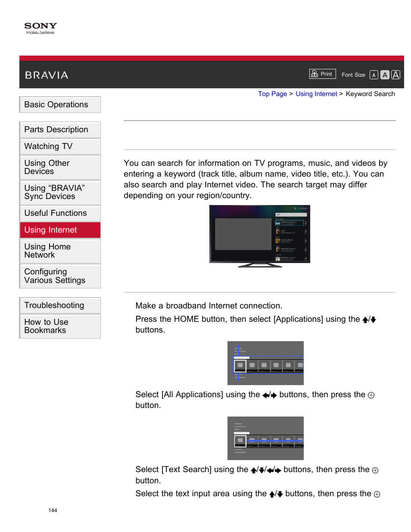Click the Keyword Search breadcrumb text
The height and width of the screenshot is (532, 411).
coord(370,94)
